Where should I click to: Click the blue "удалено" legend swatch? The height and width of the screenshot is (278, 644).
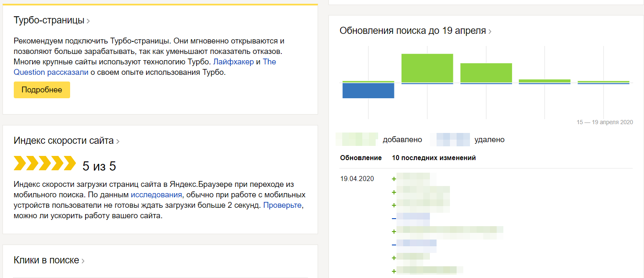point(453,140)
